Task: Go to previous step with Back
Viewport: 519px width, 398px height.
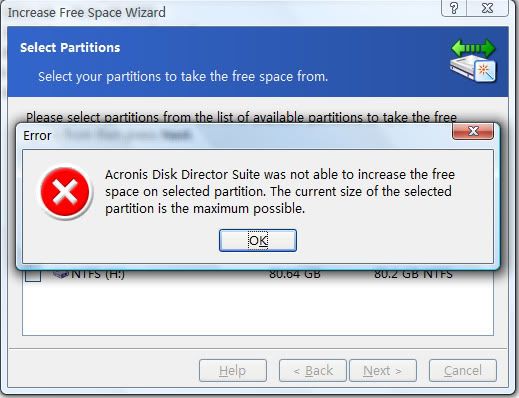Action: pos(313,370)
